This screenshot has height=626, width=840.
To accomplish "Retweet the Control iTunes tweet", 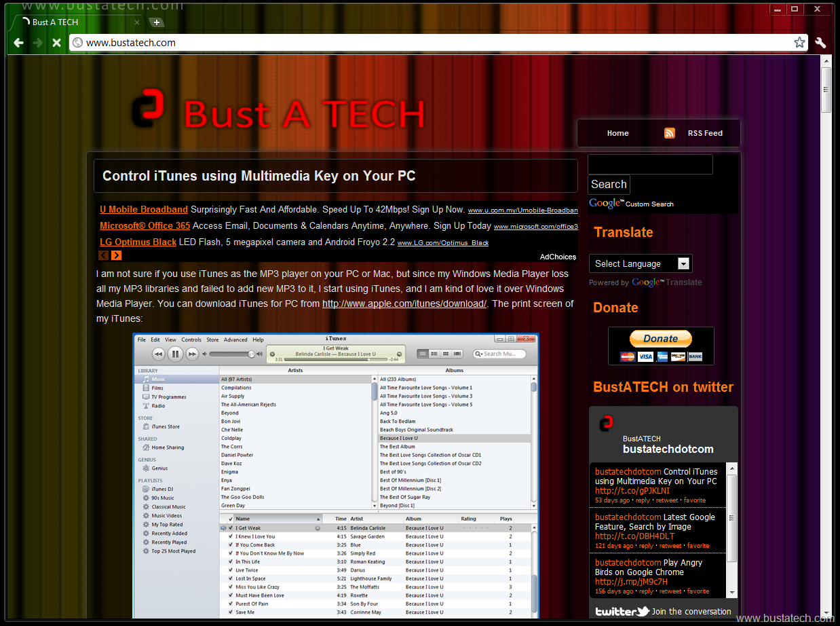I will coord(667,500).
